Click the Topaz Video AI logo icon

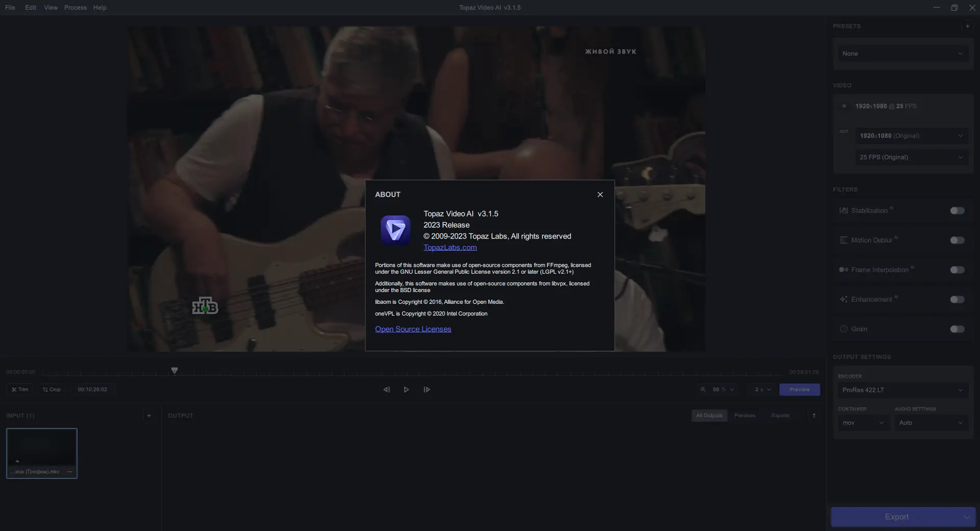(396, 230)
